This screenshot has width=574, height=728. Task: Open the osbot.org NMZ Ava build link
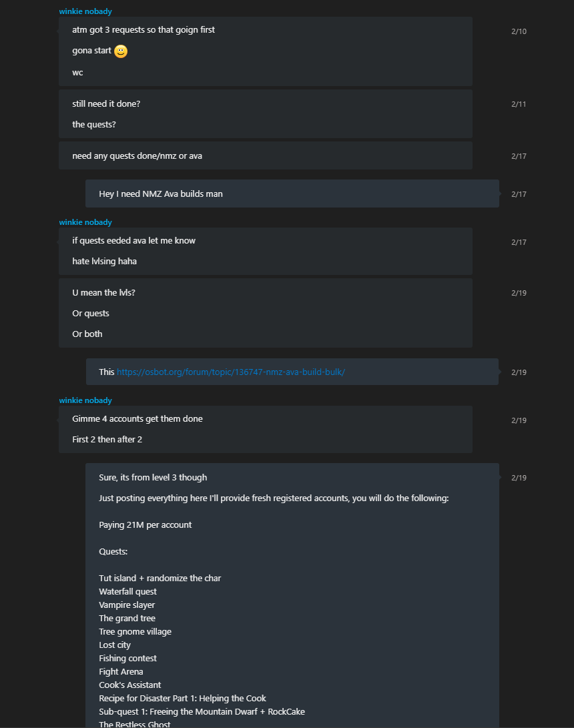point(230,372)
